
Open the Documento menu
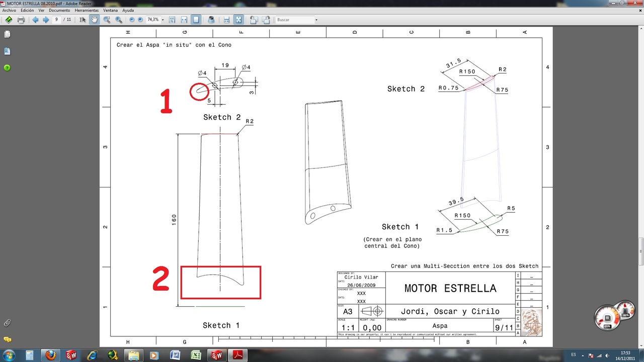[59, 10]
